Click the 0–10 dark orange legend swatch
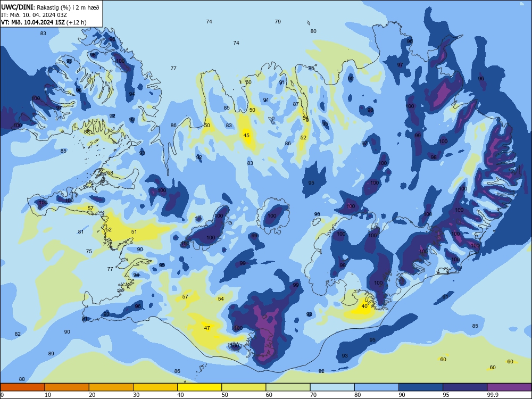532x399 pixels. (x=22, y=387)
